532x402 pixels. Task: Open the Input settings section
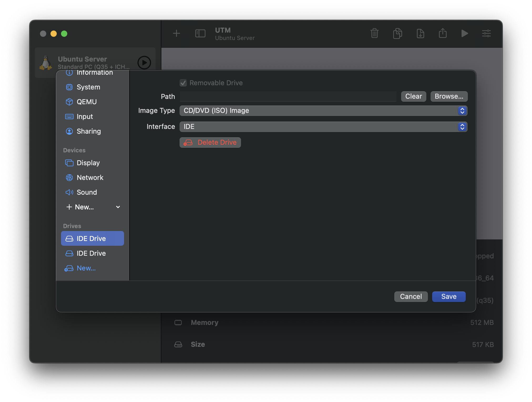click(x=92, y=117)
